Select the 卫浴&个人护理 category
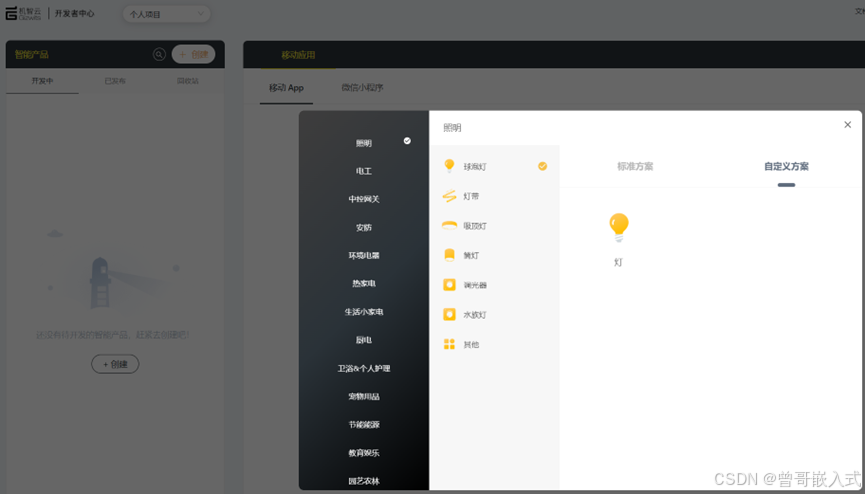 364,368
